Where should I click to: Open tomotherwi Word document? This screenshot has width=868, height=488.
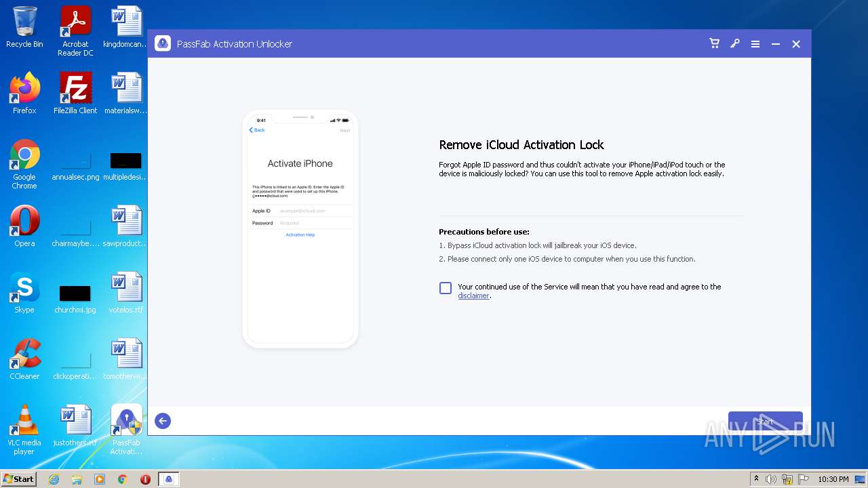[126, 359]
